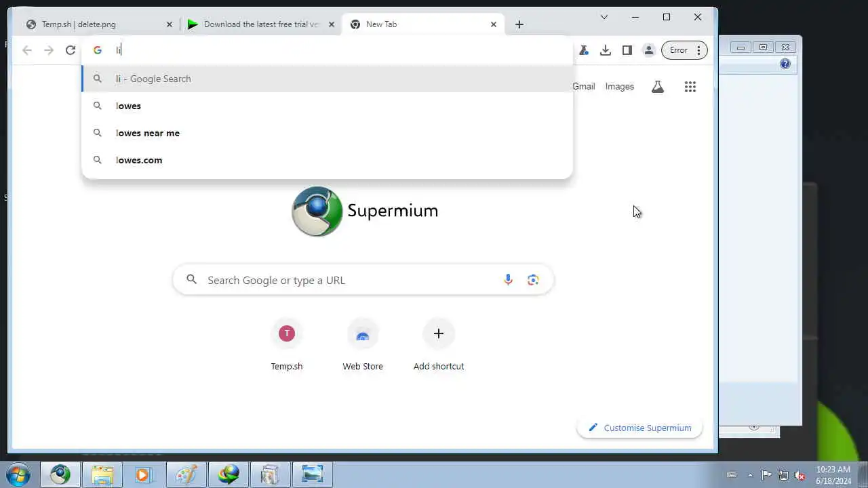This screenshot has width=868, height=488.
Task: Click the browser Forward arrow button
Action: pos(49,50)
